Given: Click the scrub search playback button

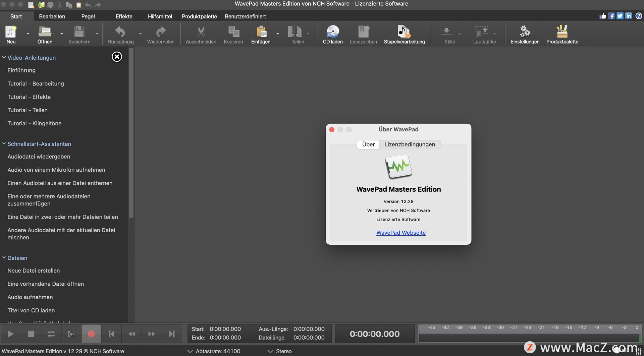Looking at the screenshot, I should click(x=71, y=334).
